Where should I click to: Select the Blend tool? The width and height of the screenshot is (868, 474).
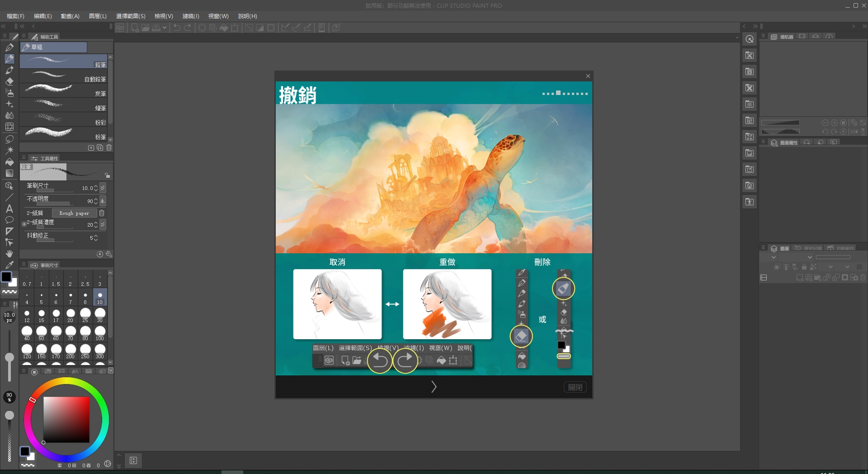coord(9,115)
